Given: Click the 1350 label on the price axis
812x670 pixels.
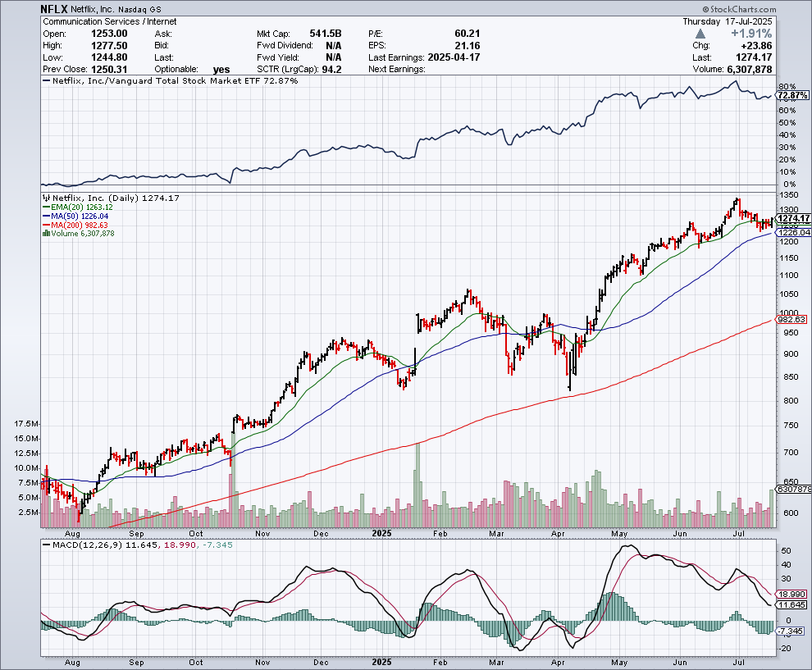Looking at the screenshot, I should pos(789,195).
